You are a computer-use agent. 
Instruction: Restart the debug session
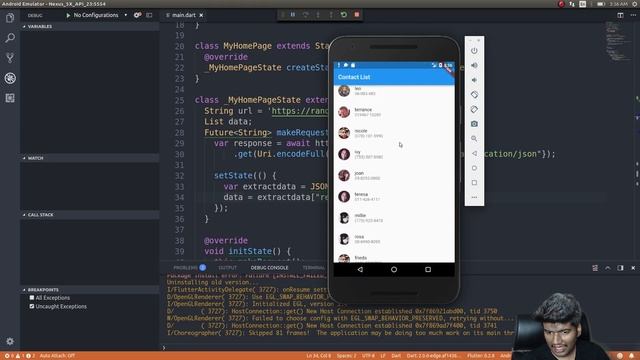[x=344, y=15]
